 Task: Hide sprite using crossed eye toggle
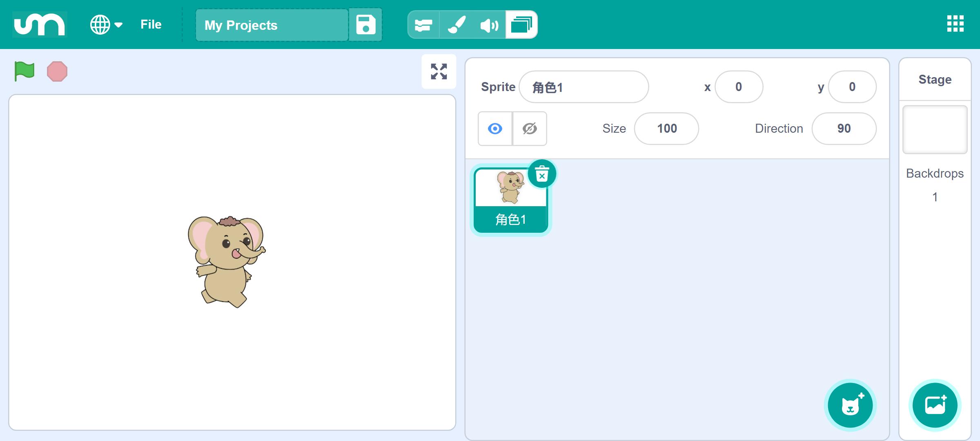coord(530,129)
